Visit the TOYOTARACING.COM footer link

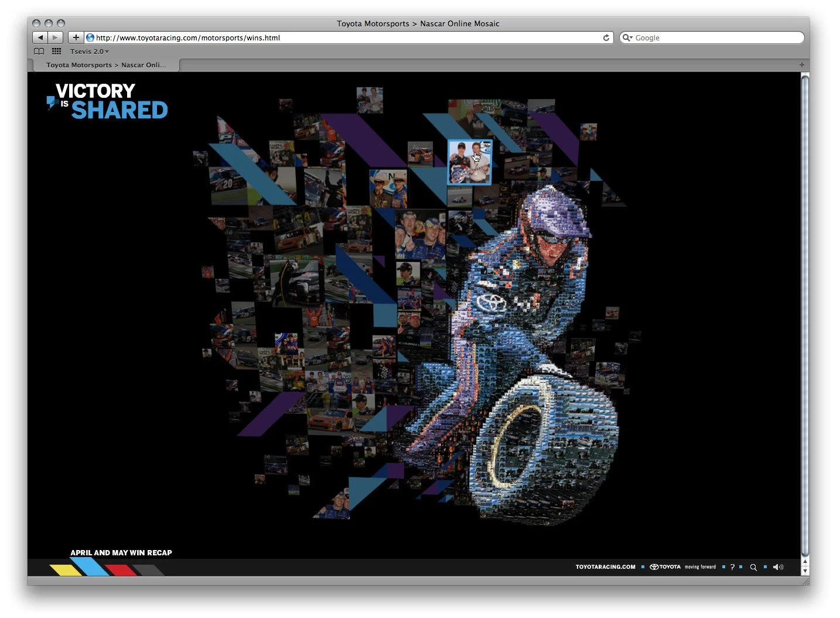(605, 567)
